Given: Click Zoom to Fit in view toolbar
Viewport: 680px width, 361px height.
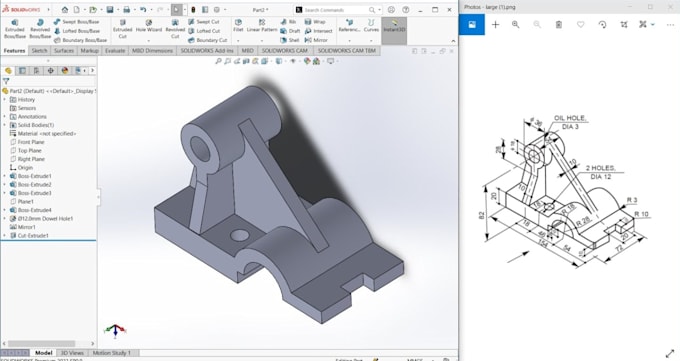Looking at the screenshot, I should [218, 61].
